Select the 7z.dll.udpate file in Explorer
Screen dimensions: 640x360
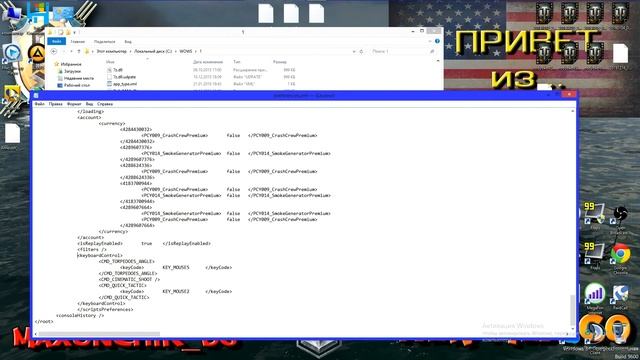pos(124,77)
